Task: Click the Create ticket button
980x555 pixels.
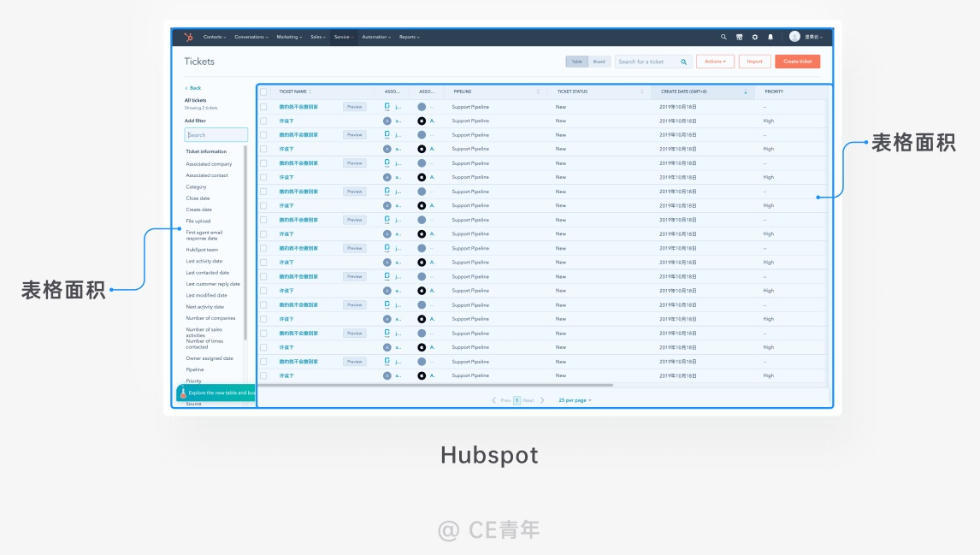Action: pyautogui.click(x=798, y=62)
